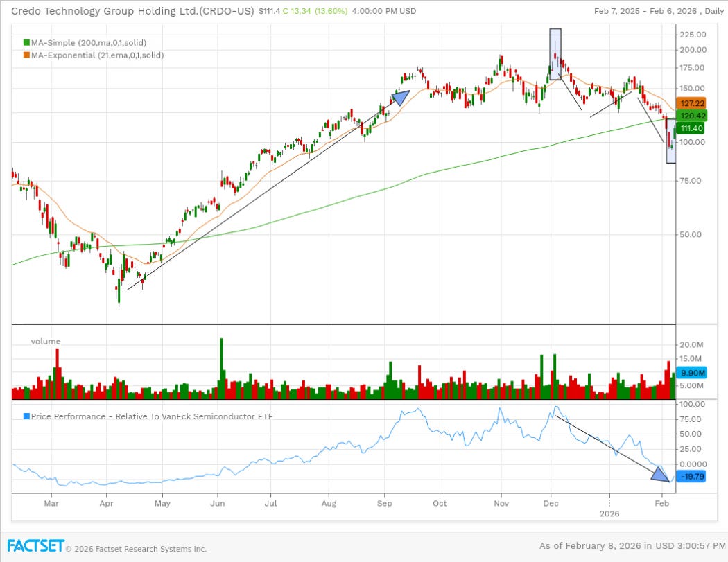Click the blue -19.79 relative performance tag
Screen dimensions: 728x562
coord(691,476)
